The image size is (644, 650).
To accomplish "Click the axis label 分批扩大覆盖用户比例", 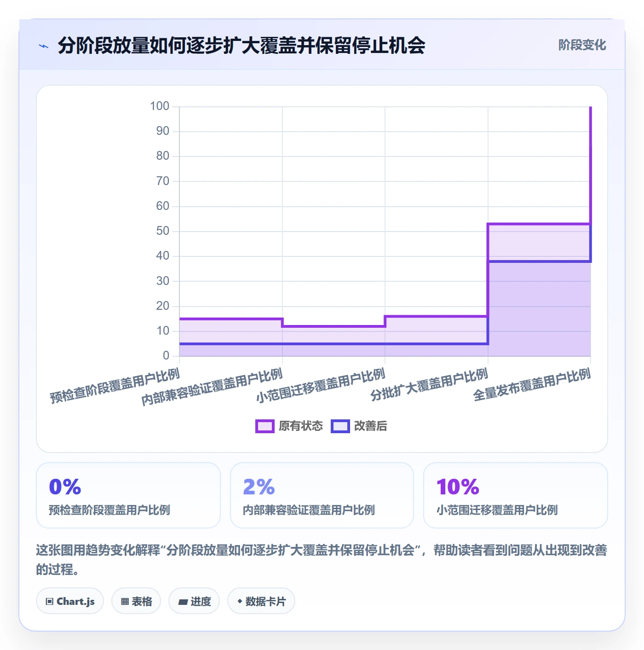I will (429, 385).
